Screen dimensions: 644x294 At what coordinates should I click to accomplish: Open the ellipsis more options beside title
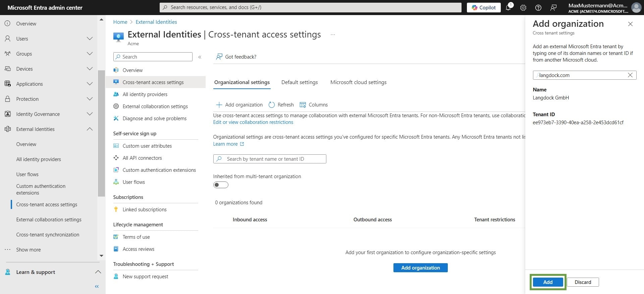tap(333, 34)
